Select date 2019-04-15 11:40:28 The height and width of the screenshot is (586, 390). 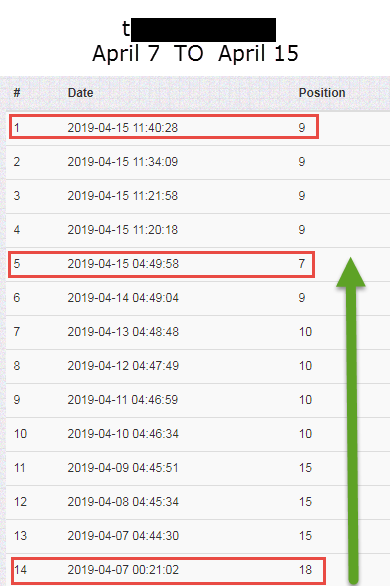click(x=123, y=128)
